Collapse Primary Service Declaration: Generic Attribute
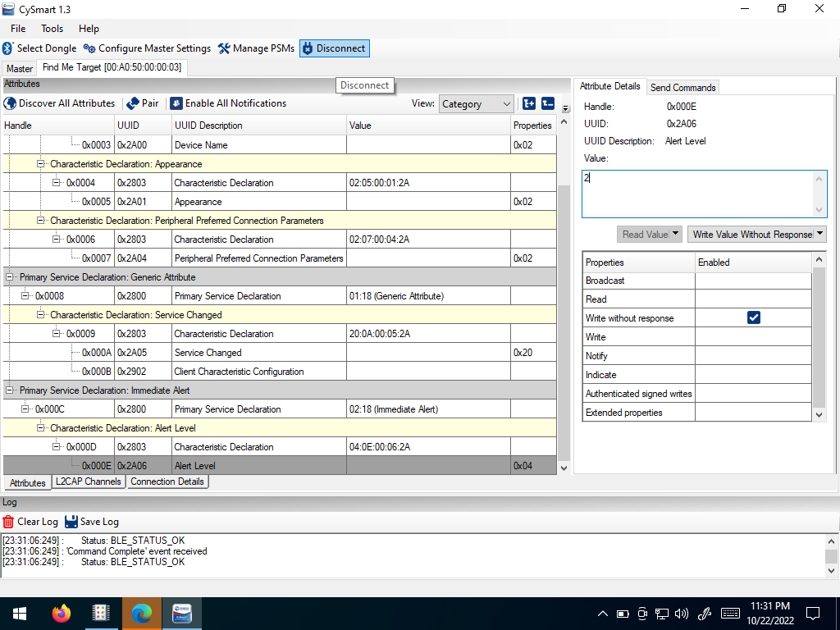The image size is (840, 630). [9, 277]
